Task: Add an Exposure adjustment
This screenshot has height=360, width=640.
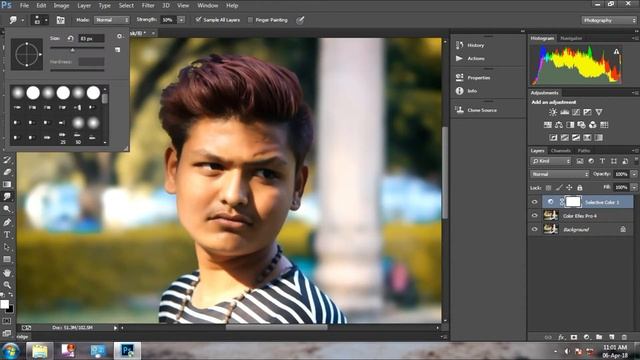Action: tap(587, 112)
